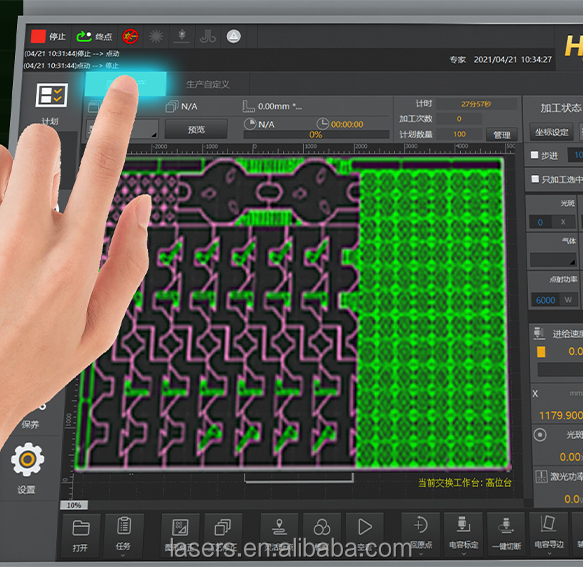The height and width of the screenshot is (567, 583).
Task: Click the gray laser burst icon
Action: tap(156, 36)
